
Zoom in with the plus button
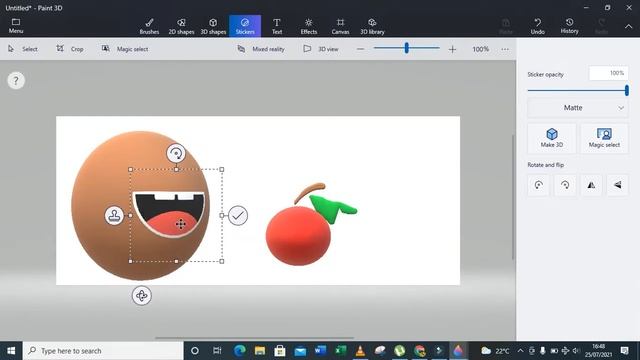[452, 49]
